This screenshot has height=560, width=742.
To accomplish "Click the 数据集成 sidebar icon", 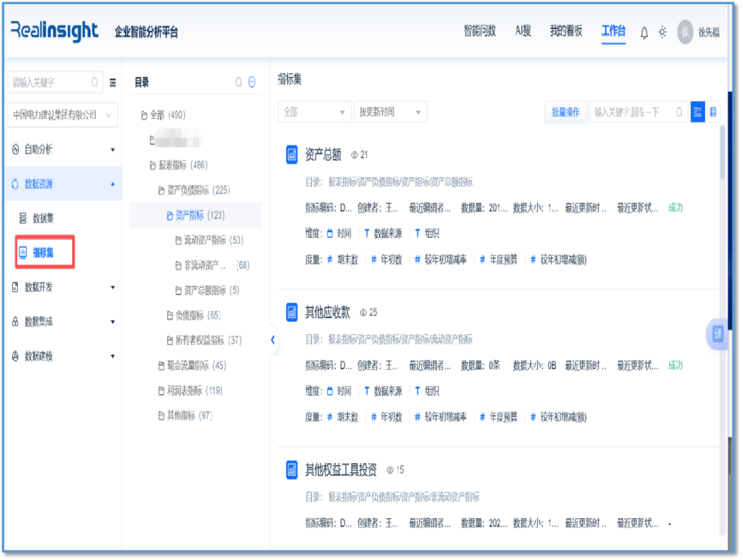I will click(x=15, y=322).
